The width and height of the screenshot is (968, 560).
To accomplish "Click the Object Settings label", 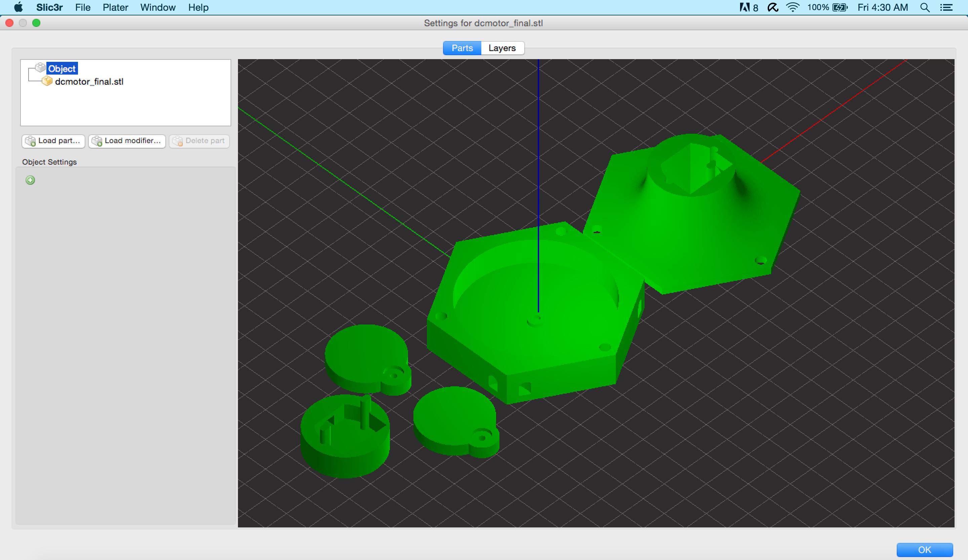I will pos(49,162).
